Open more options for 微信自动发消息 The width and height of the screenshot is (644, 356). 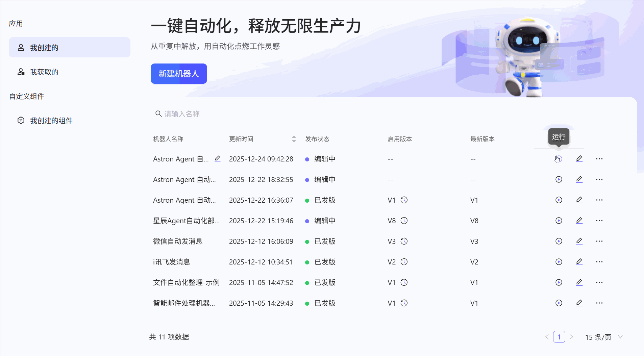coord(599,241)
